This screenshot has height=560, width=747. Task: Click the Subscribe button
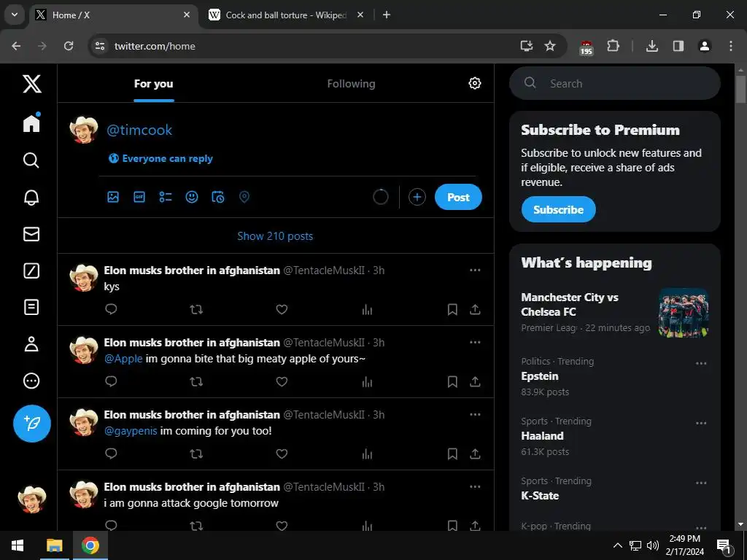click(558, 209)
